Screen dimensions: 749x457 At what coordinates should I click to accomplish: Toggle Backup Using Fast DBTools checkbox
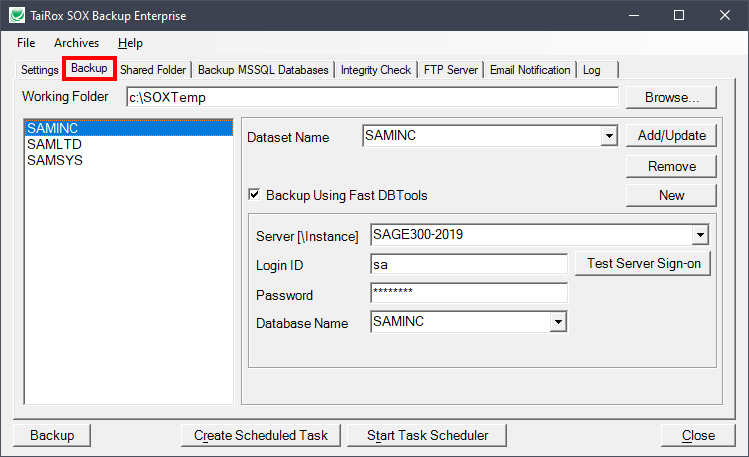[x=254, y=195]
